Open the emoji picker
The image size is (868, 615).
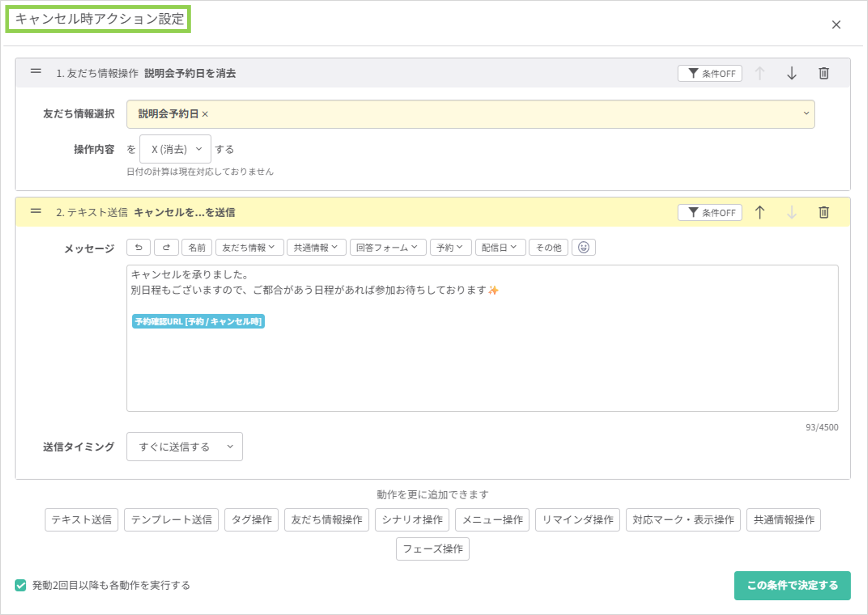click(583, 247)
